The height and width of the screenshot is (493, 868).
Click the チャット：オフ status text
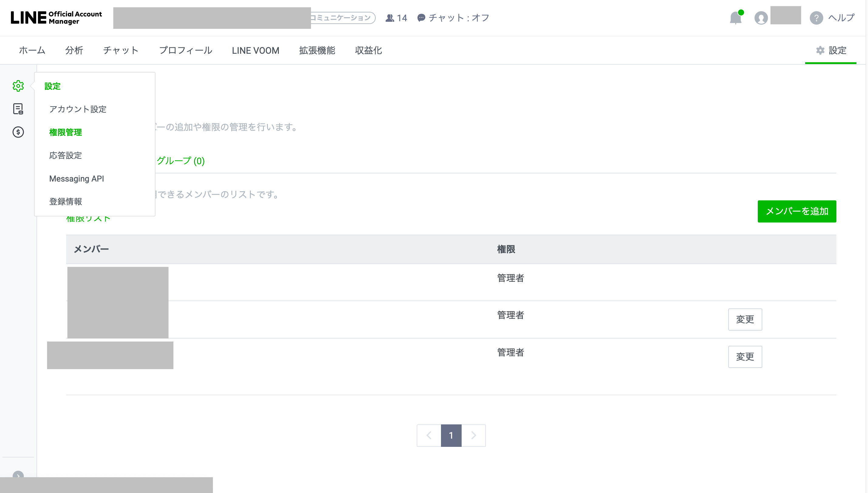click(459, 18)
